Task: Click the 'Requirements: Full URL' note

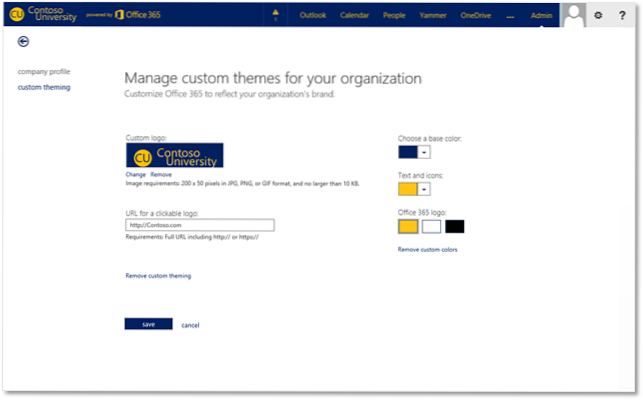Action: coord(192,237)
